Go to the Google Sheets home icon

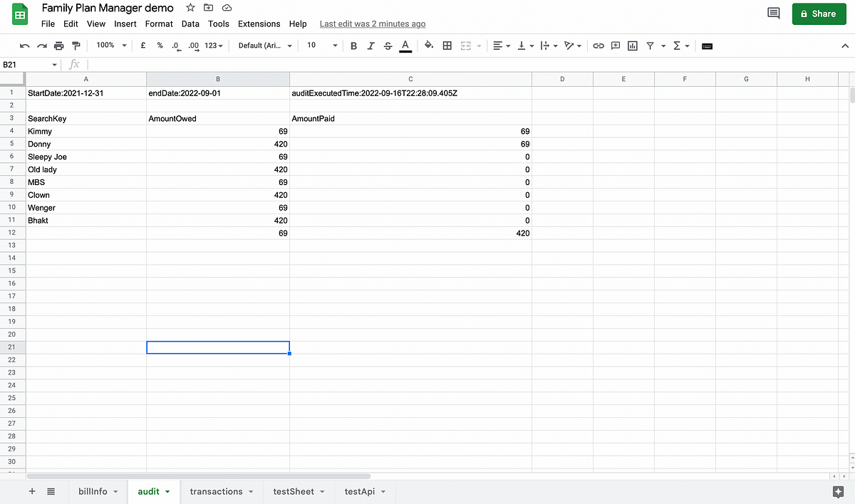(x=20, y=16)
